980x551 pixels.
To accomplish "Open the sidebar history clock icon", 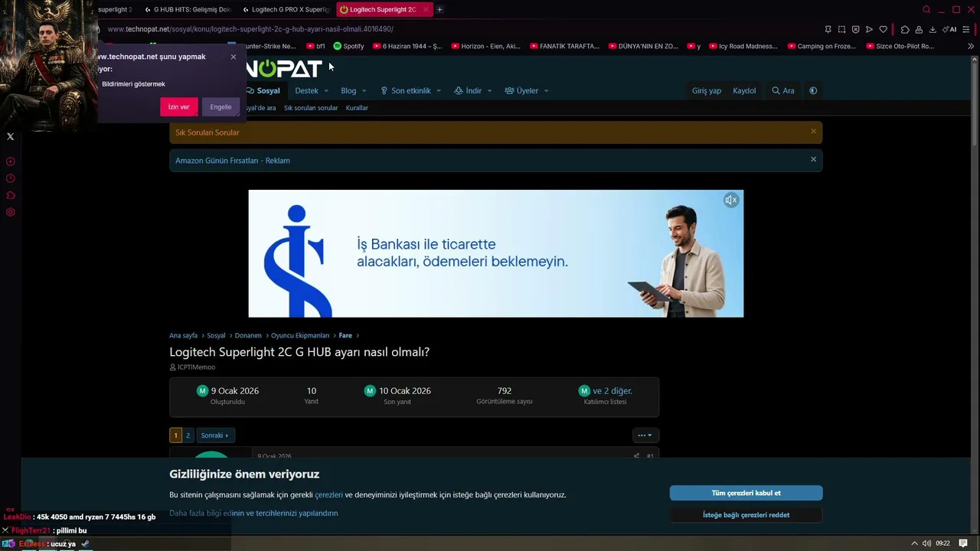I will tap(11, 178).
